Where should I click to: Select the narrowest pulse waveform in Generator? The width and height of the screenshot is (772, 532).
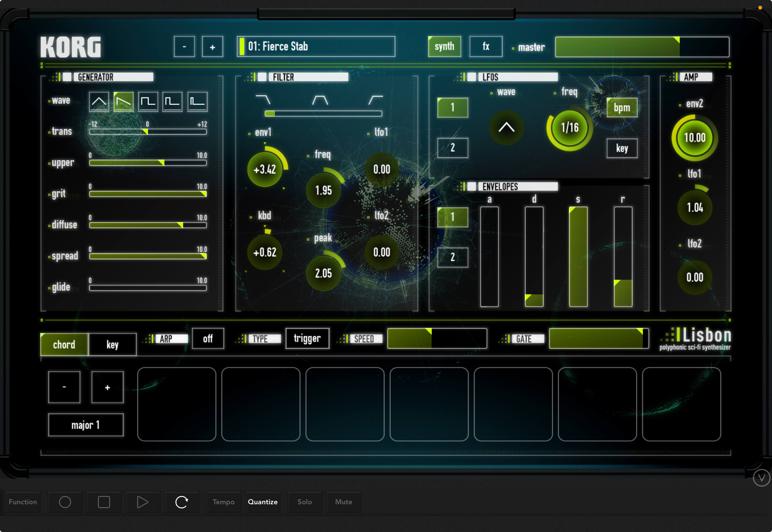click(197, 102)
